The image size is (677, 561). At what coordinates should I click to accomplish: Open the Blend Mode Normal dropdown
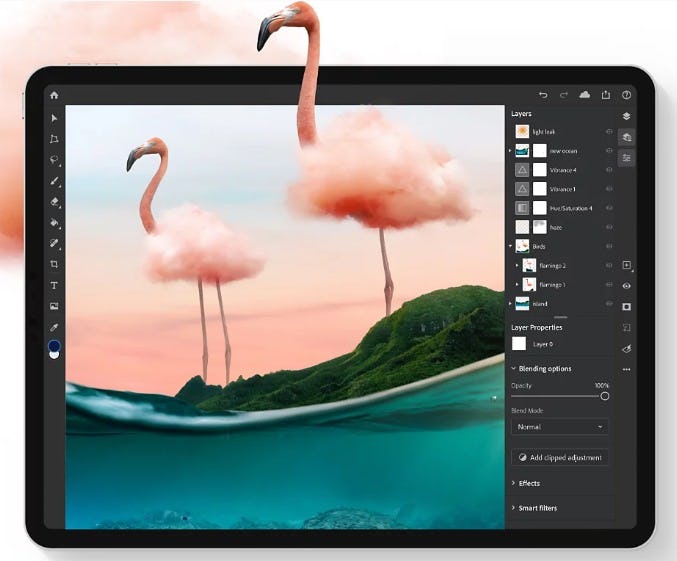click(560, 427)
